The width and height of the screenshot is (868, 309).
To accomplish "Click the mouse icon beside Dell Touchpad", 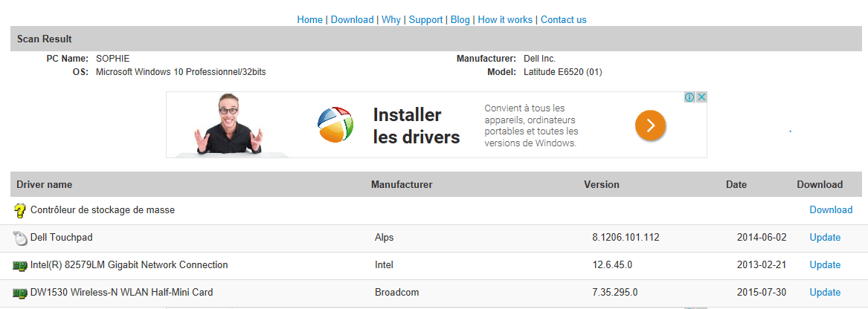I will [20, 238].
